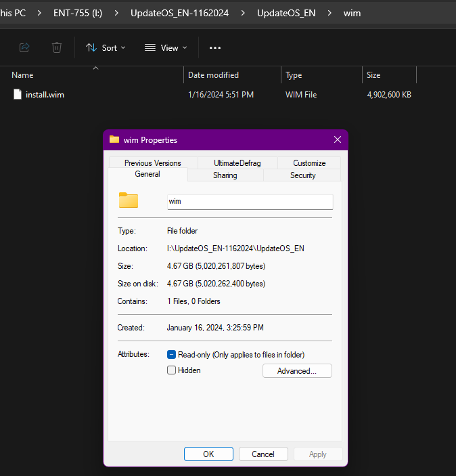The height and width of the screenshot is (476, 456).
Task: Expand chevron after UpdateOS_EN-1162024 breadcrumb
Action: 243,13
